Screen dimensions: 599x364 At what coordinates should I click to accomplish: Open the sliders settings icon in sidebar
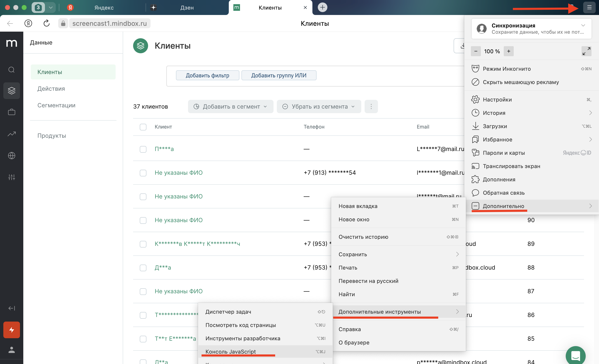click(x=11, y=177)
